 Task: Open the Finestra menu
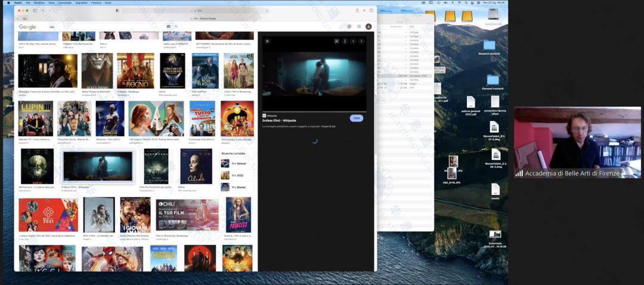click(x=96, y=2)
